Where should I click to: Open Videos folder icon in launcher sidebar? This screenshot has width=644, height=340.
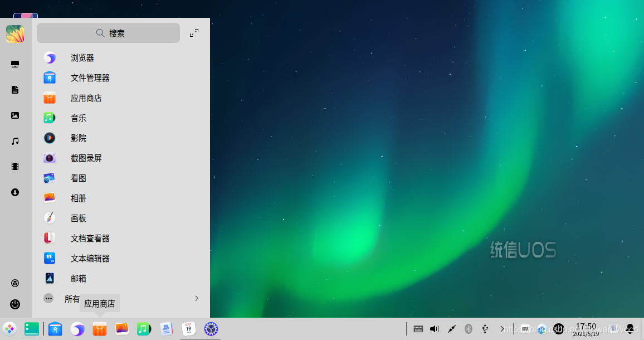point(15,167)
